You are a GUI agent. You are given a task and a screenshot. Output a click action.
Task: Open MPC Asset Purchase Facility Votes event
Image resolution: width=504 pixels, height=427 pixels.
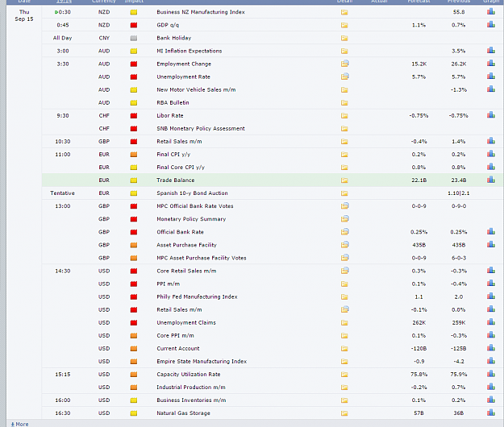pyautogui.click(x=202, y=258)
